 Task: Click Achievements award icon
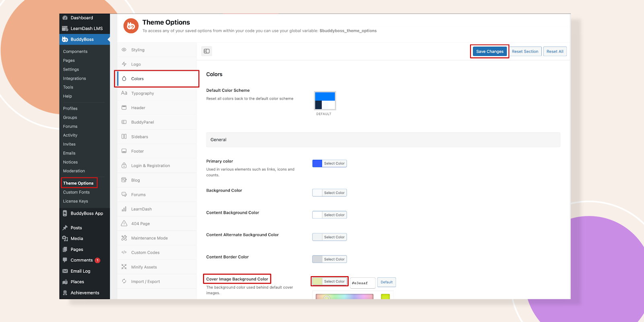(x=65, y=293)
